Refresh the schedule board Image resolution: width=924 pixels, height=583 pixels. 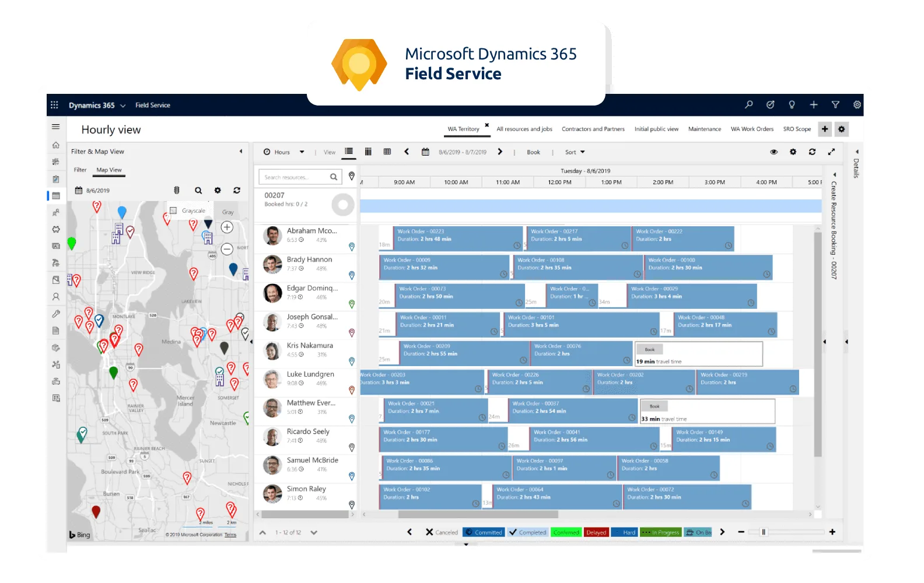coord(812,152)
